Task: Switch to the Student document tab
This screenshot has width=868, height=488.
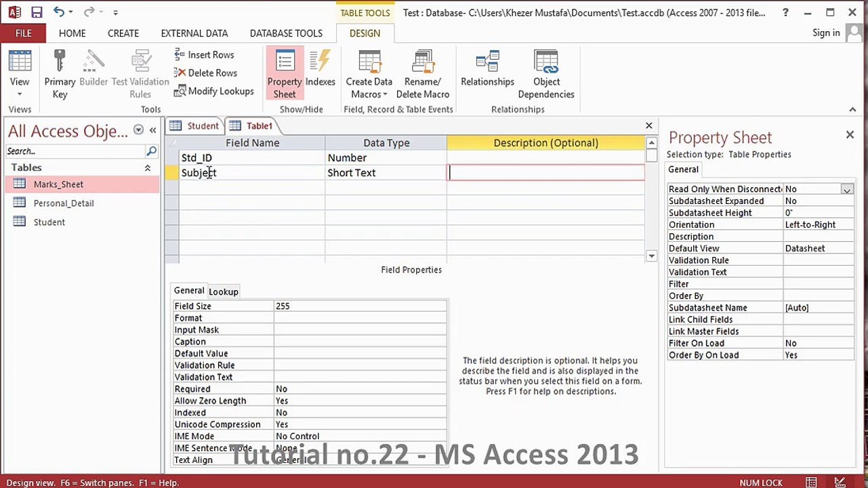Action: 195,126
